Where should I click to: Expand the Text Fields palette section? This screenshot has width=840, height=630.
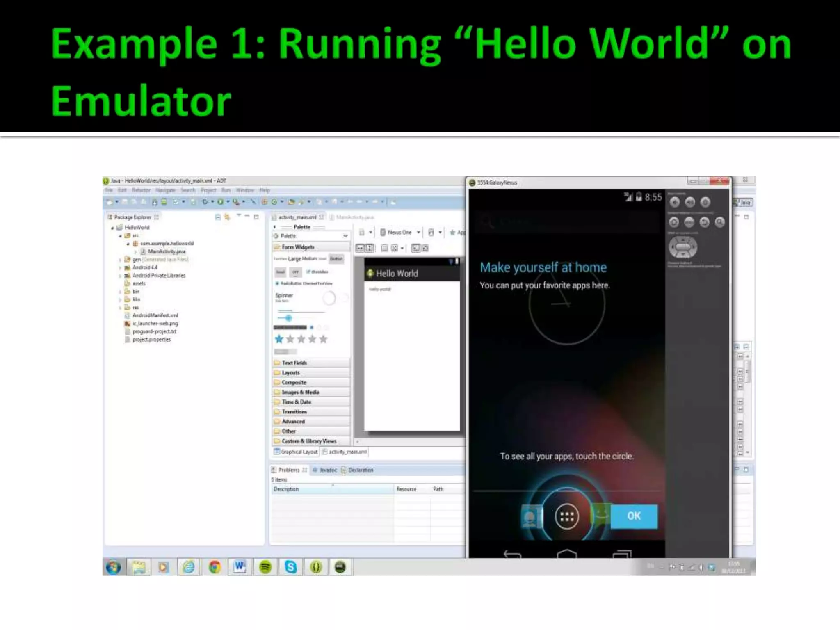(294, 363)
